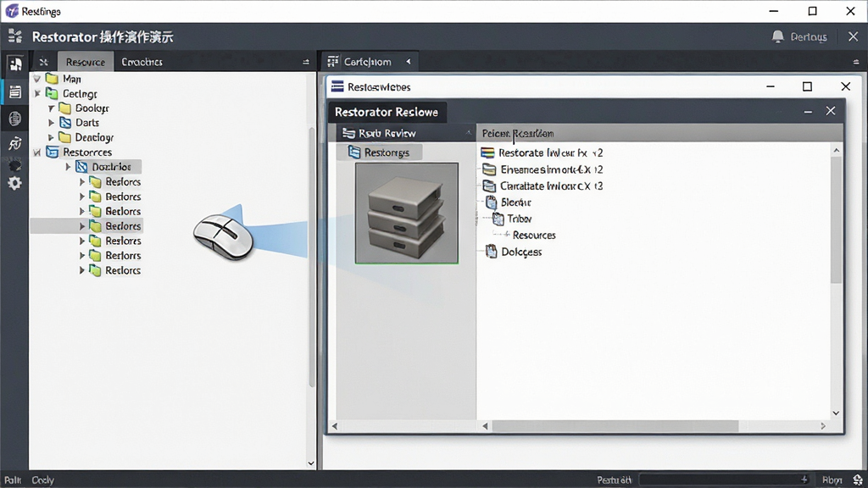Select the running figure sidebar icon
This screenshot has height=488, width=868.
(15, 144)
